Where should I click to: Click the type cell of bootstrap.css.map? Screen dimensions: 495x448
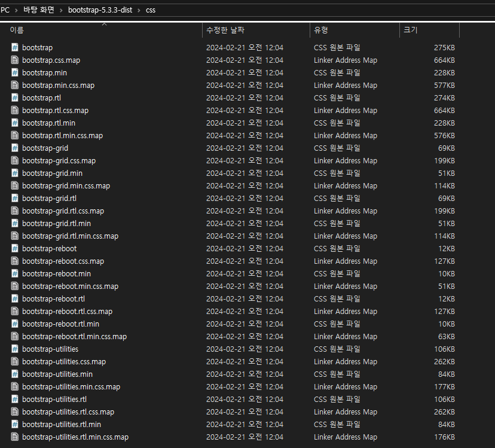point(346,60)
